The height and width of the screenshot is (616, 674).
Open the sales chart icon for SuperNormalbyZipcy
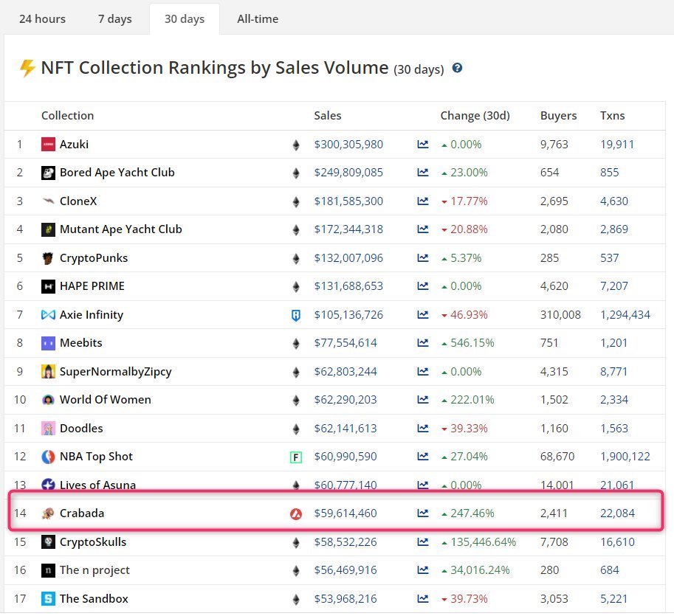click(x=423, y=372)
